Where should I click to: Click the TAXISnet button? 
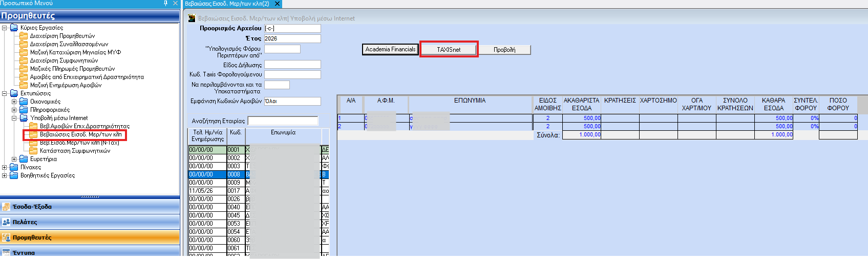point(449,49)
